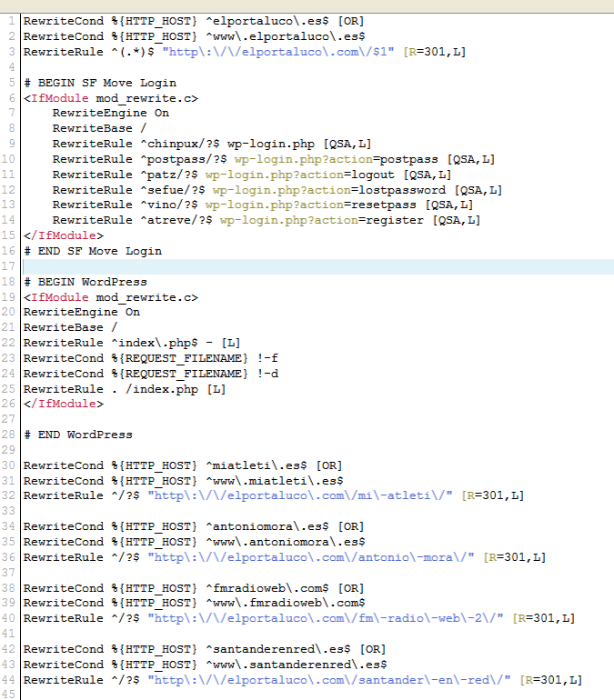Image resolution: width=614 pixels, height=700 pixels.
Task: Click the vino resetpass rewrite rule
Action: (x=263, y=205)
